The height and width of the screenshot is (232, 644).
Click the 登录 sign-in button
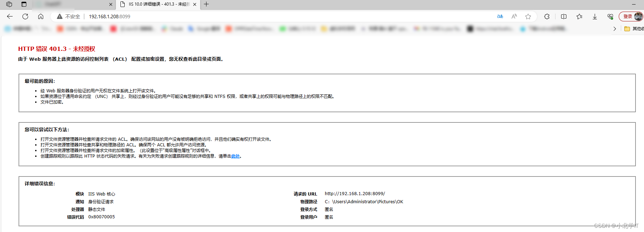[631, 16]
